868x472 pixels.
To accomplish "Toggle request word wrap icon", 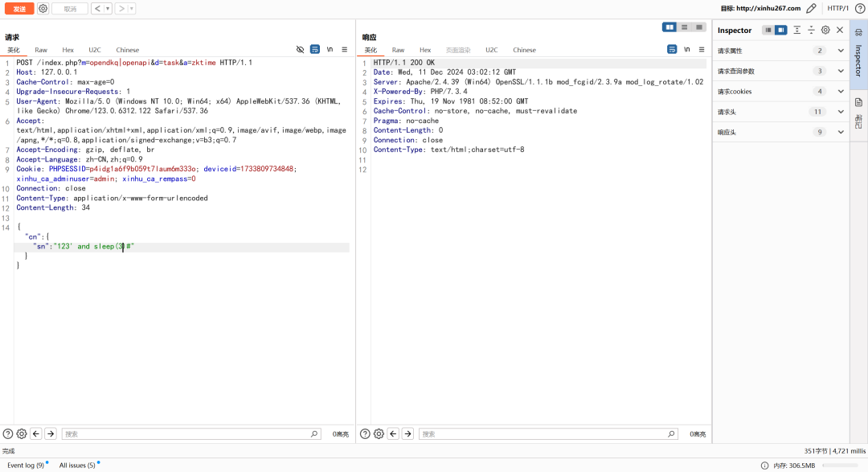I will (314, 49).
